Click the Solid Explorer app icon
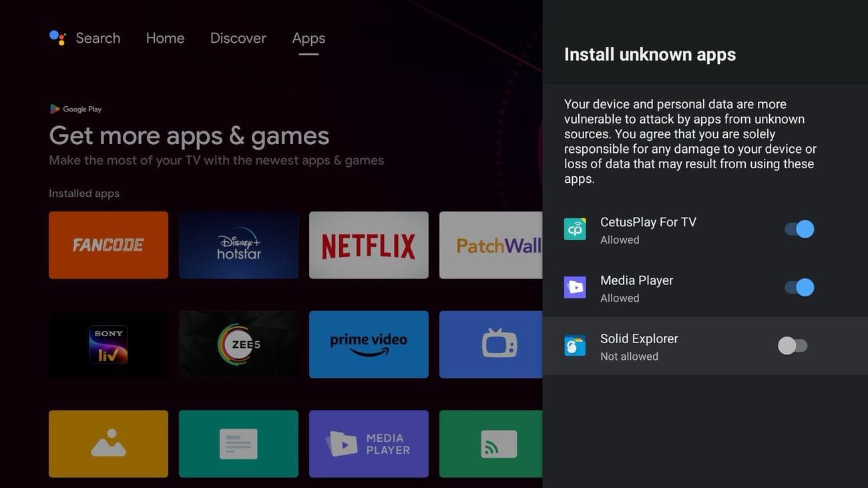 tap(575, 345)
